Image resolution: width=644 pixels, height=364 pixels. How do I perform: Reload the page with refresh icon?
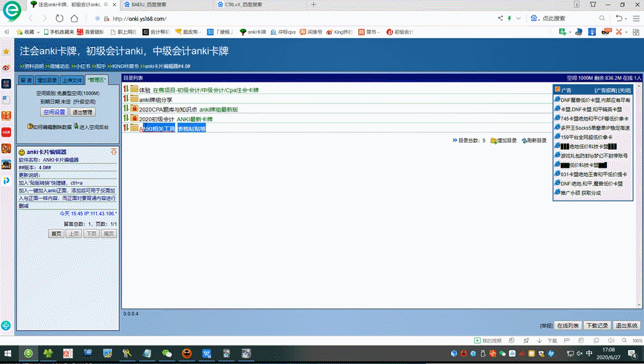click(x=59, y=18)
